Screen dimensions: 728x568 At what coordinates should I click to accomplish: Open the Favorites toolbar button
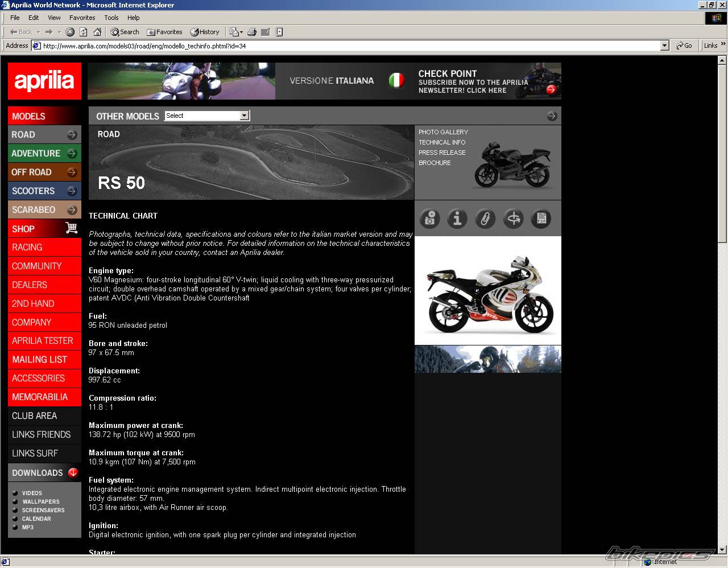click(x=164, y=32)
